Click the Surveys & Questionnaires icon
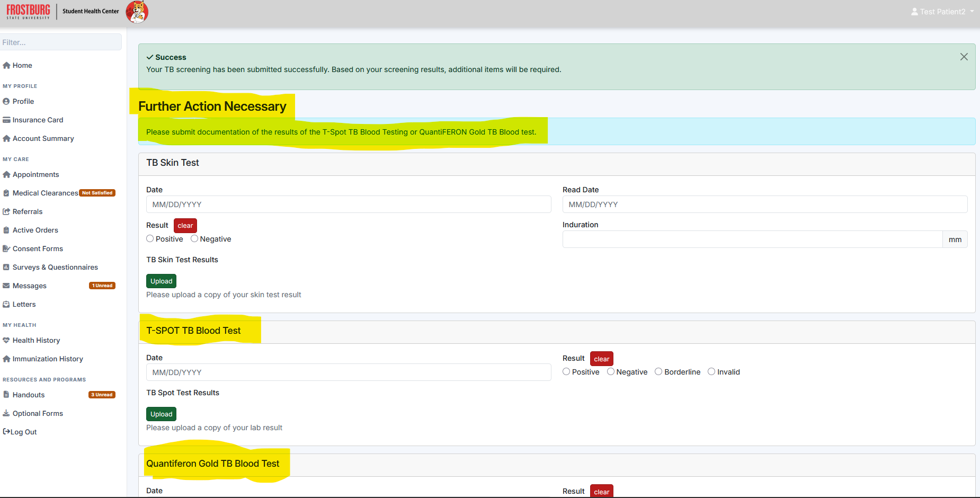 pos(6,267)
